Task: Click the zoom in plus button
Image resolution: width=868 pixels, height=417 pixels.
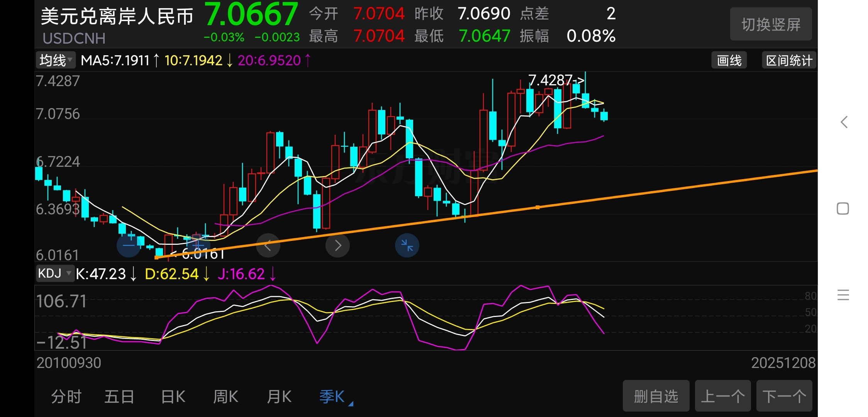Action: (198, 245)
